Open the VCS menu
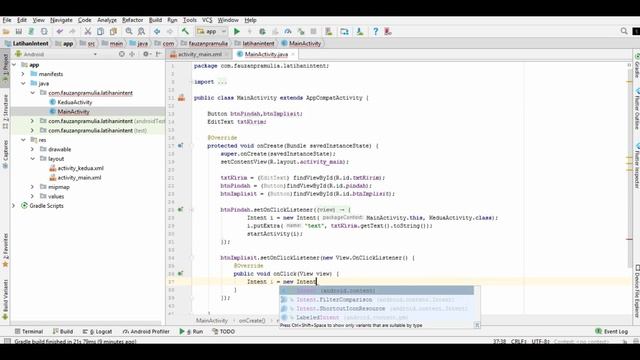This screenshot has width=640, height=360. [207, 20]
